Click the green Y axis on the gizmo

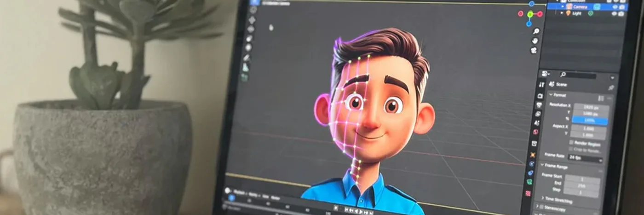coord(530,14)
